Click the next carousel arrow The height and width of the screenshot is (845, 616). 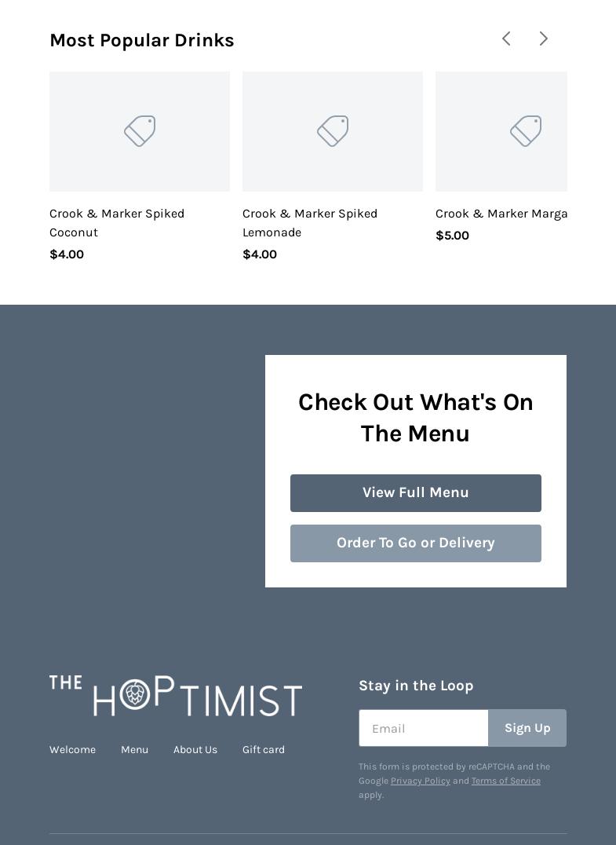pyautogui.click(x=544, y=38)
